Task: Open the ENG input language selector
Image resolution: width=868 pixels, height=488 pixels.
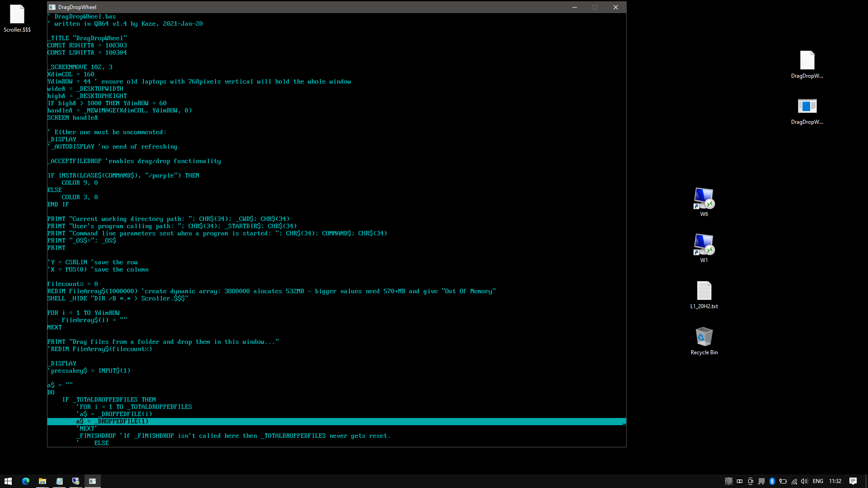Action: pyautogui.click(x=818, y=481)
